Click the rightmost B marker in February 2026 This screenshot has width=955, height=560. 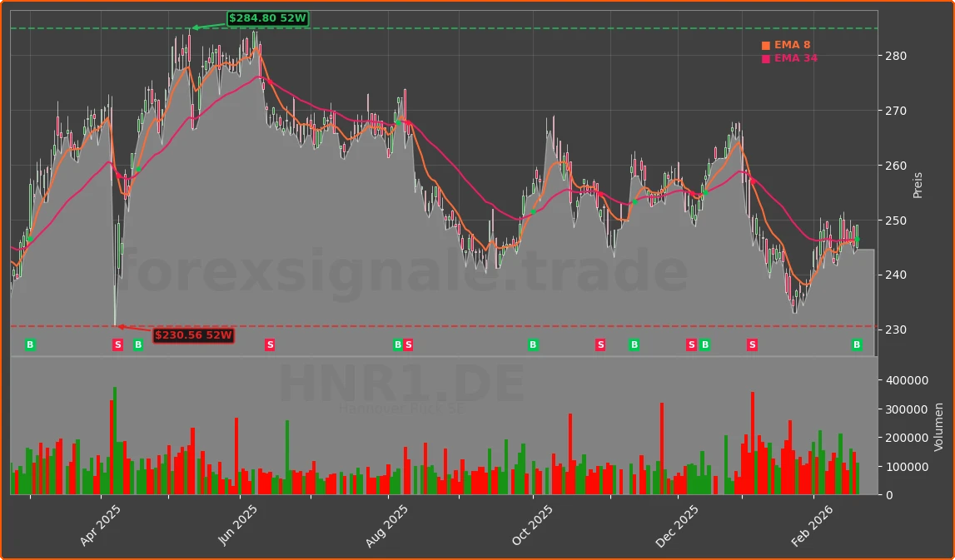point(857,345)
